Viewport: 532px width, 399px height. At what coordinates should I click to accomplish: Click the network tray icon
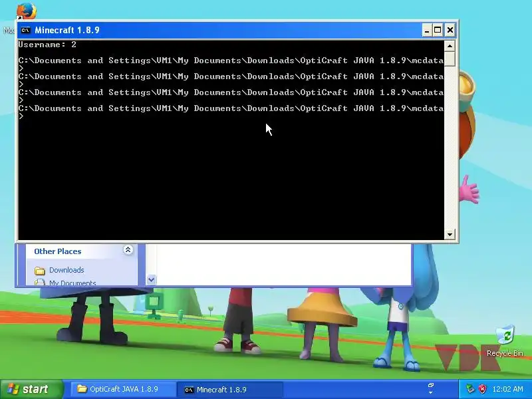pyautogui.click(x=470, y=389)
